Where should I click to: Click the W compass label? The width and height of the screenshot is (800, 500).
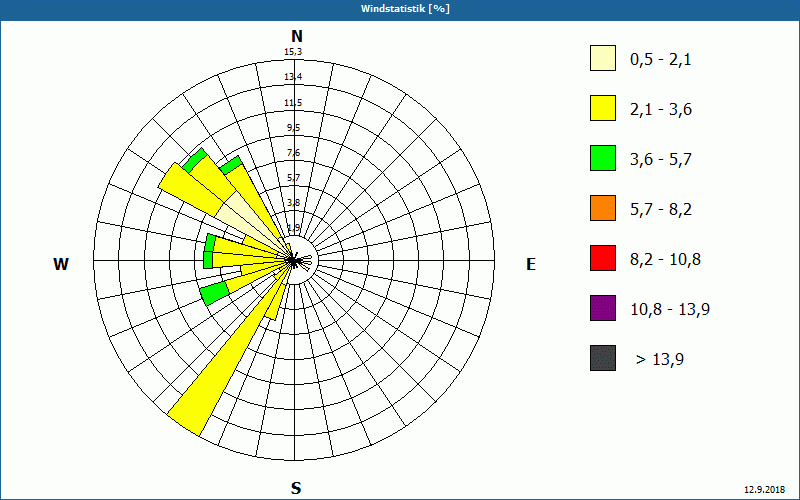click(61, 264)
